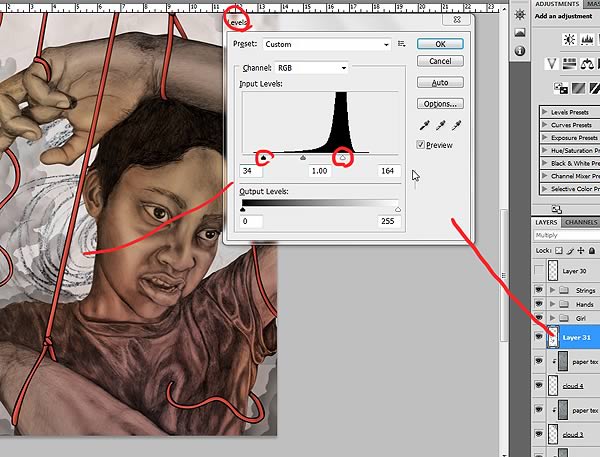Lock transparent pixels

click(x=559, y=251)
